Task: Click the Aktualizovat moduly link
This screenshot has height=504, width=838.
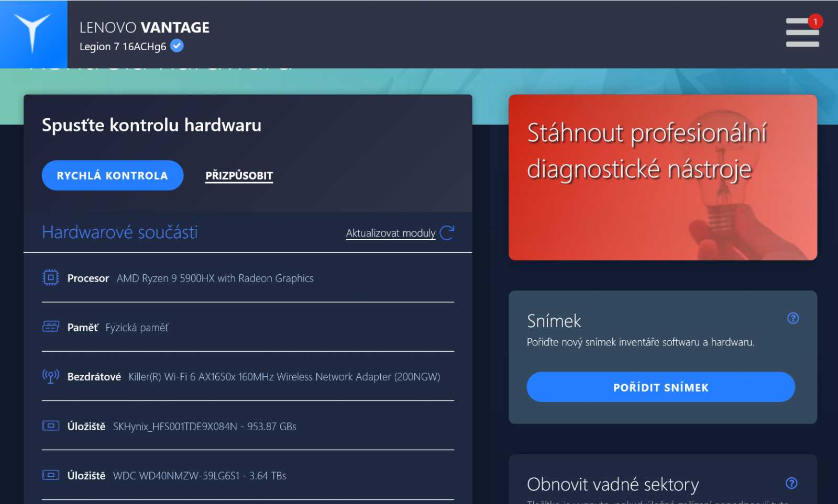Action: (x=391, y=233)
